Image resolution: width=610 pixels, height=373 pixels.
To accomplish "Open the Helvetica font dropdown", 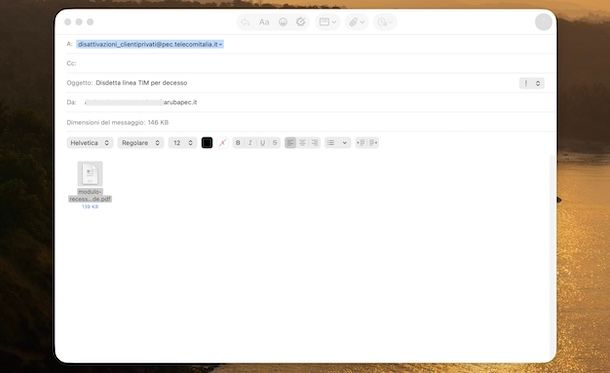I will click(x=90, y=143).
